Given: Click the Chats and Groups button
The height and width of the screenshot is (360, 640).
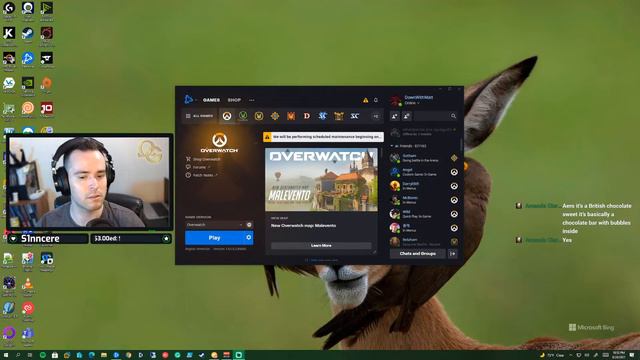Looking at the screenshot, I should coord(418,253).
